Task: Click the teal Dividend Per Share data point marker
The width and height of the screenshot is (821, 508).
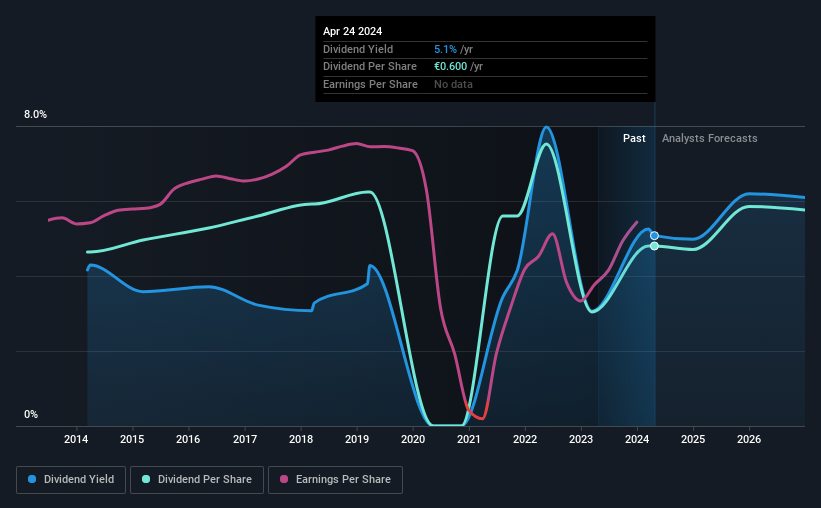Action: (x=654, y=246)
